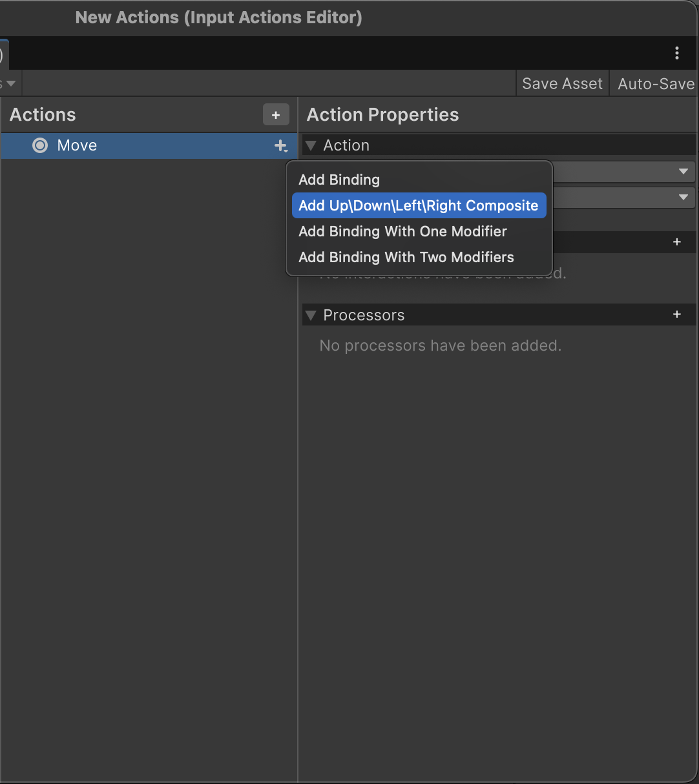
Task: Click the New Actions window title bar
Action: [x=218, y=17]
